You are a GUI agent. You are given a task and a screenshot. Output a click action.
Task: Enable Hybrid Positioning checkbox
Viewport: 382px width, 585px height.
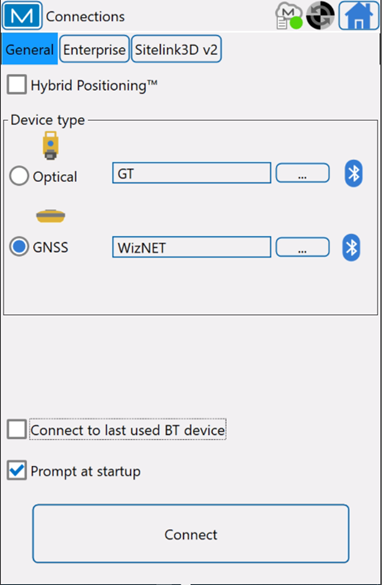coord(17,84)
